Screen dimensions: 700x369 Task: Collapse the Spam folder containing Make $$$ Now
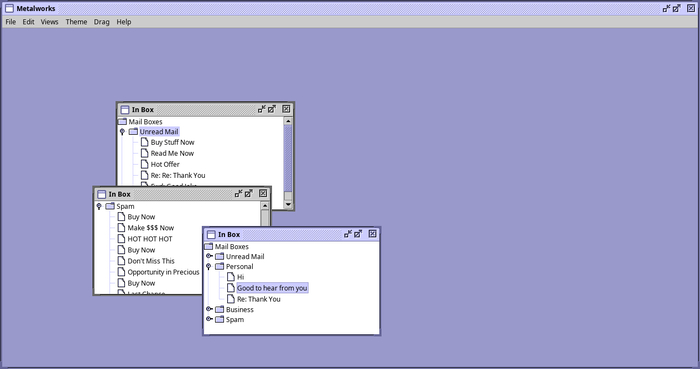[99, 206]
